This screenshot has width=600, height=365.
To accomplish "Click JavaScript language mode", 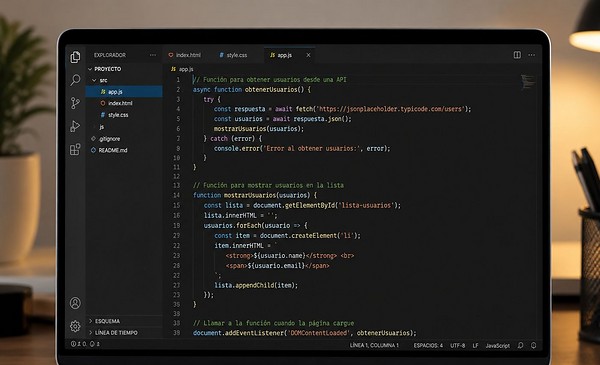I will pyautogui.click(x=497, y=345).
